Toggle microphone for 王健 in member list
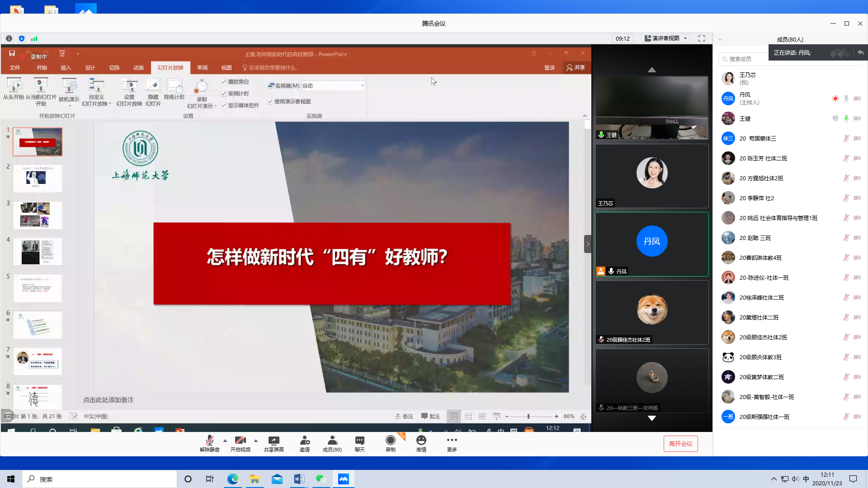 [846, 118]
